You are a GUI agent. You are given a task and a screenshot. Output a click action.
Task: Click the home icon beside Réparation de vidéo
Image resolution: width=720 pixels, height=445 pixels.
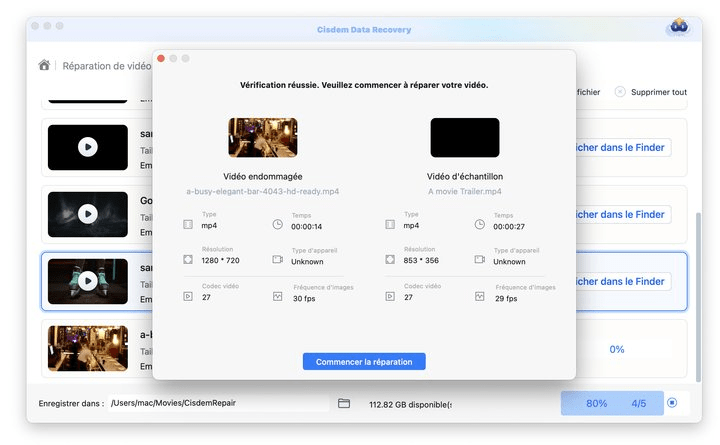44,66
